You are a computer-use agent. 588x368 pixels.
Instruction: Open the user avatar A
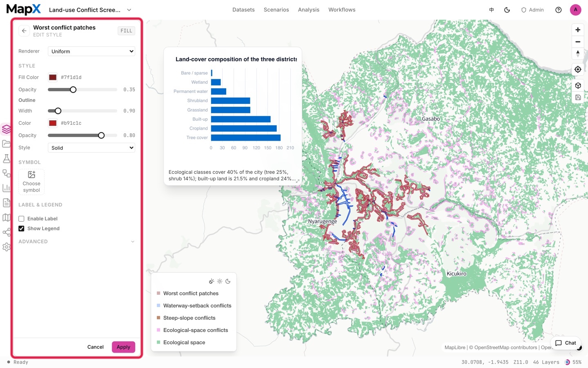pyautogui.click(x=576, y=10)
